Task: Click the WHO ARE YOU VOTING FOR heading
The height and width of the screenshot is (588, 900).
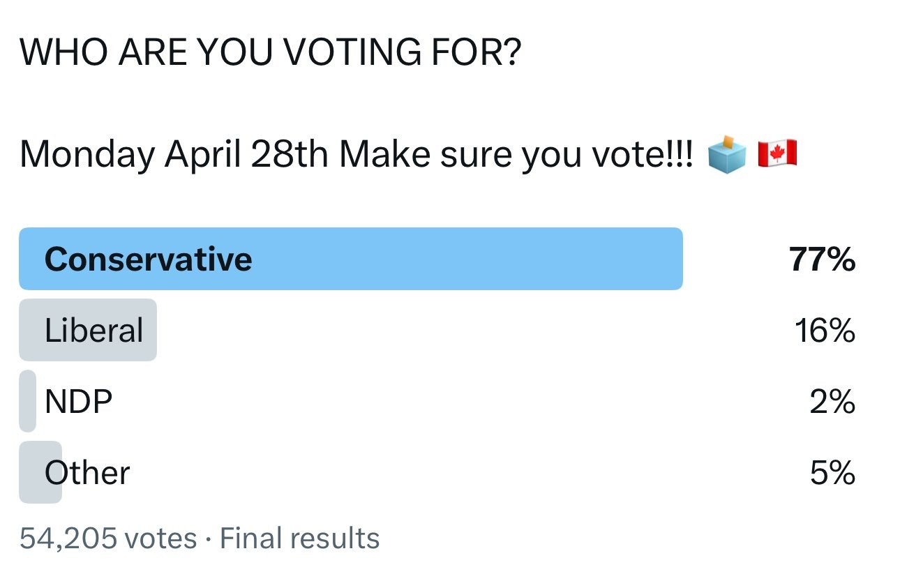Action: click(x=270, y=53)
